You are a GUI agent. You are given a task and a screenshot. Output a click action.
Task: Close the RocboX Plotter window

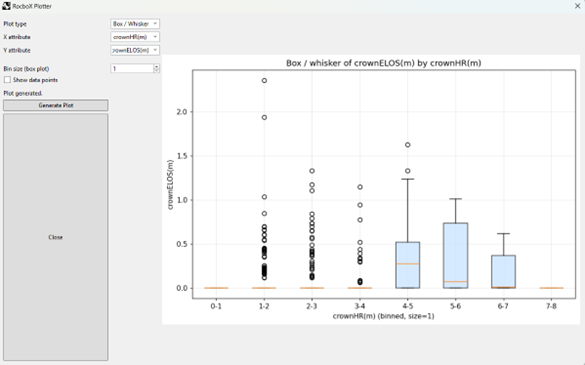click(x=577, y=6)
